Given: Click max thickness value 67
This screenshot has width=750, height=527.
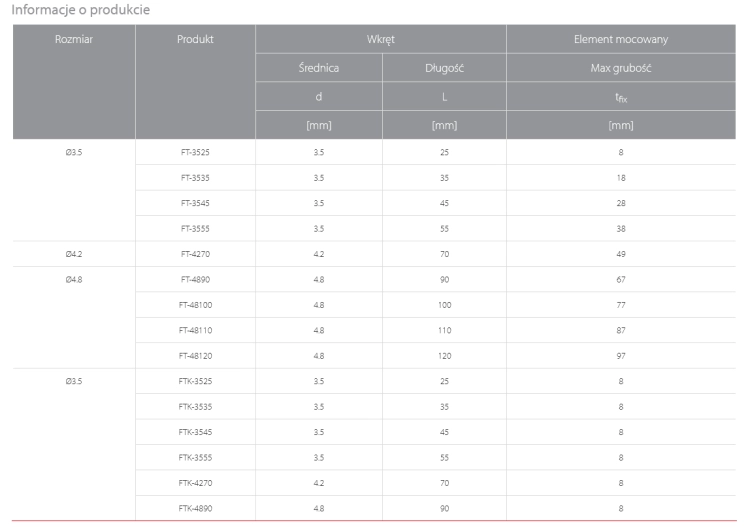Looking at the screenshot, I should 621,279.
